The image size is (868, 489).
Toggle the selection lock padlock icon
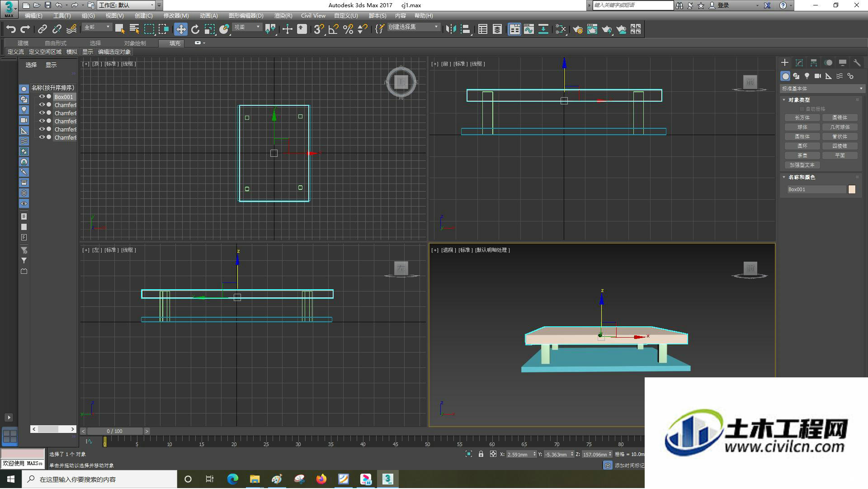point(481,454)
